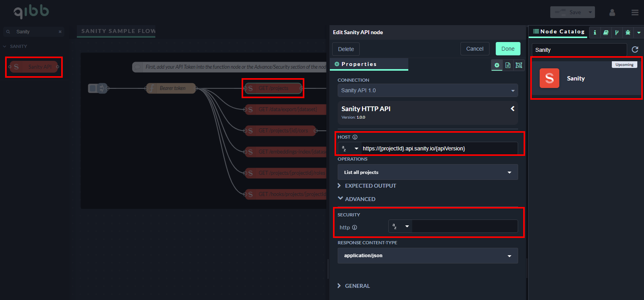This screenshot has height=300, width=644.
Task: Open the help book sidebar tab
Action: [606, 33]
